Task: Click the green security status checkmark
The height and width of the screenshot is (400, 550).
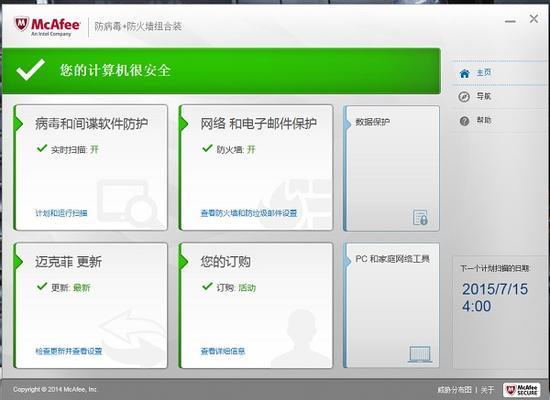Action: [31, 70]
